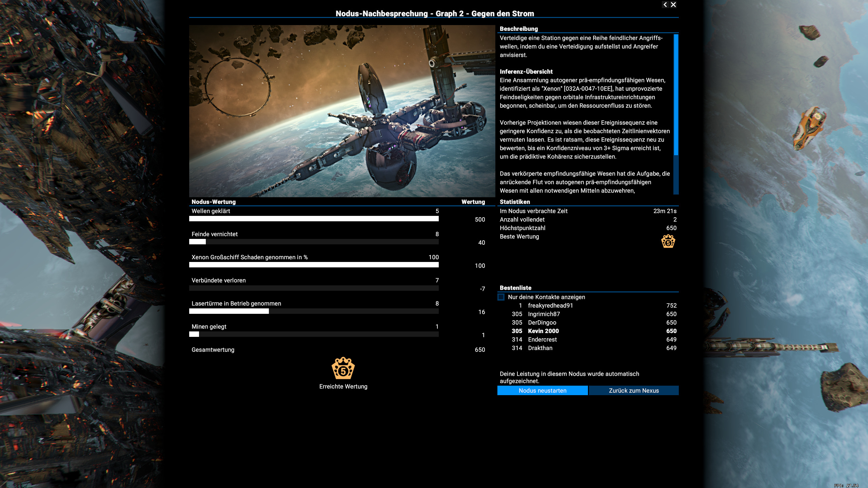Click the 'Nodus-Wertung' column header
Viewport: 868px width, 488px height.
[214, 202]
